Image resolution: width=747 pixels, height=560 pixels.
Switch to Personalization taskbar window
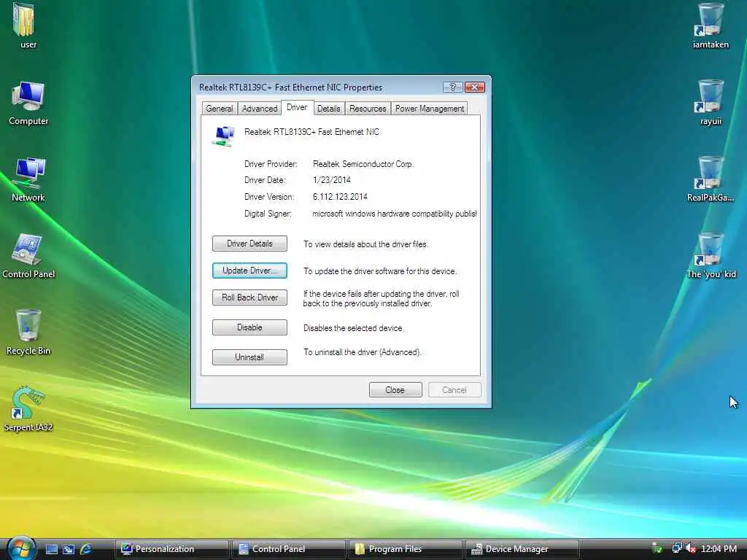[x=171, y=549]
